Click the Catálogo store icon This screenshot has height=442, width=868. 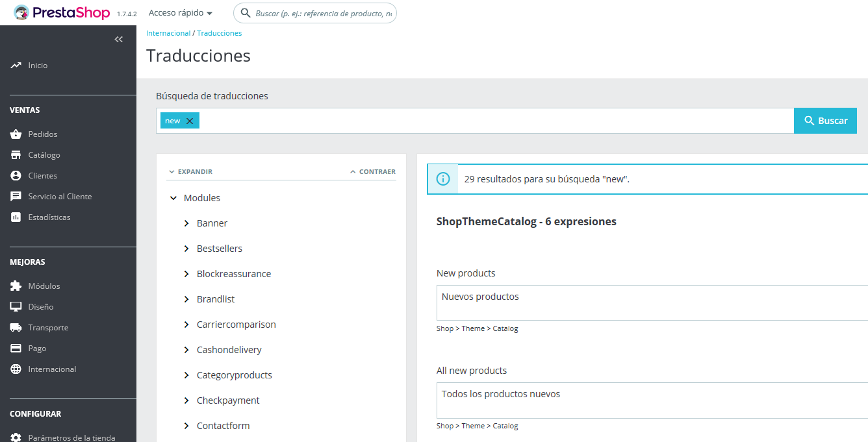click(16, 155)
